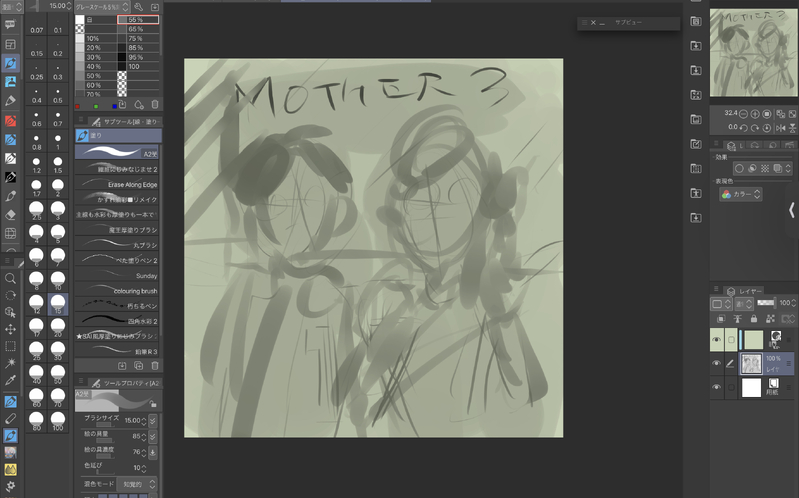
Task: Hide the top green layer via eye icon
Action: (x=716, y=339)
